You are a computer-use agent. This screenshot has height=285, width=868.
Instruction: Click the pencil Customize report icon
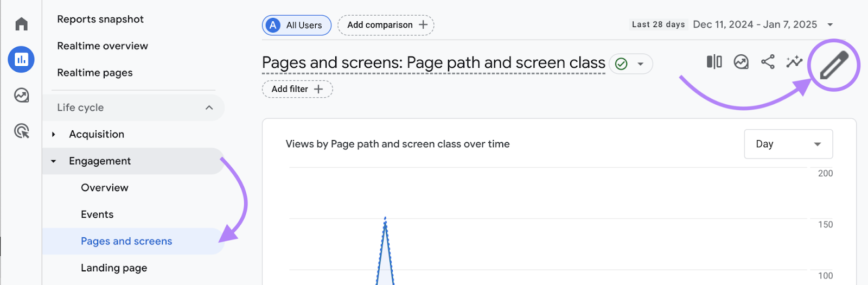834,65
